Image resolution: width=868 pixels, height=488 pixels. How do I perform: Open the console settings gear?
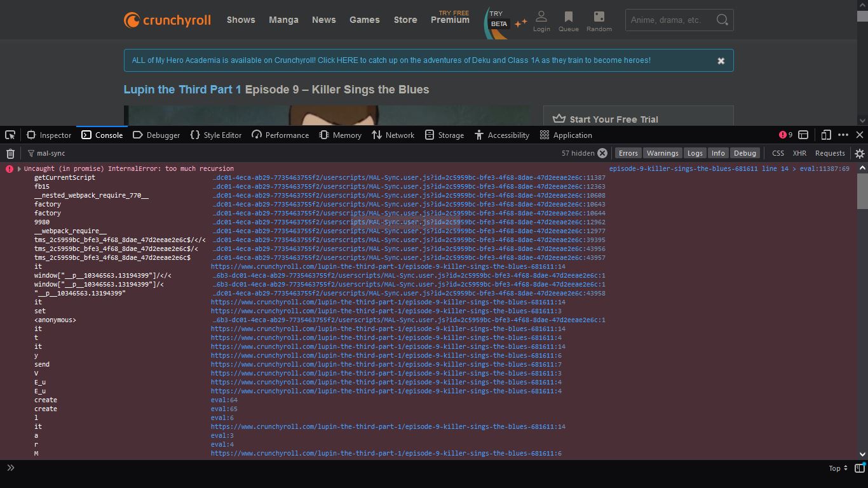[x=860, y=153]
